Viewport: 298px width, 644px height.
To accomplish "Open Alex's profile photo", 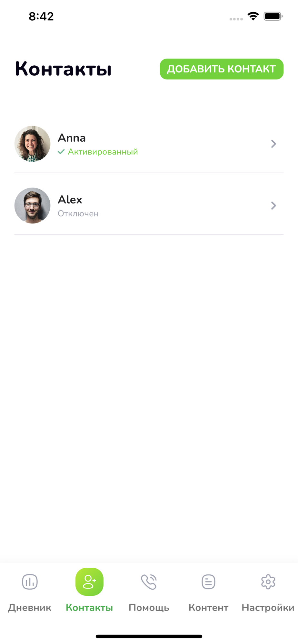I will pyautogui.click(x=32, y=205).
